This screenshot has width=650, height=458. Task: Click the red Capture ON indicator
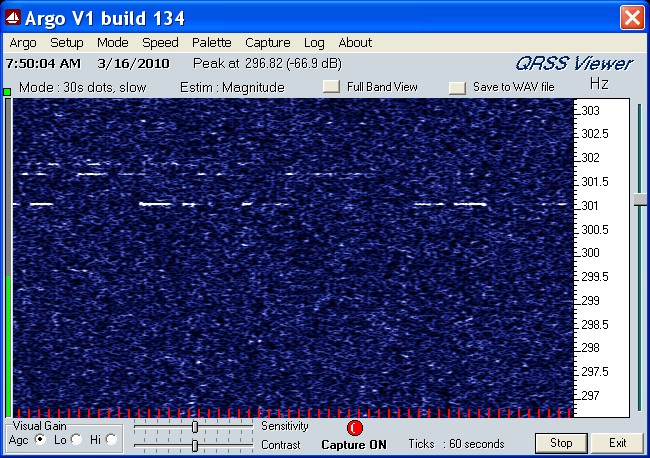[x=355, y=428]
